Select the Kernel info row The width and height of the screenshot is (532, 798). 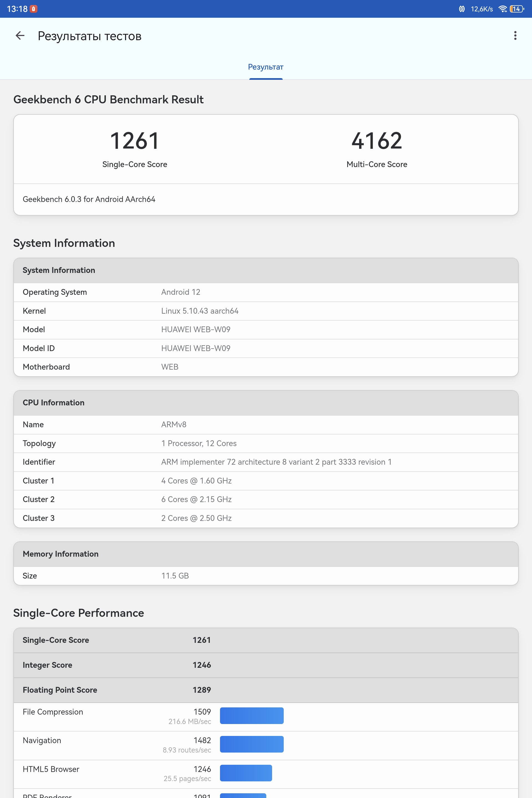tap(266, 311)
